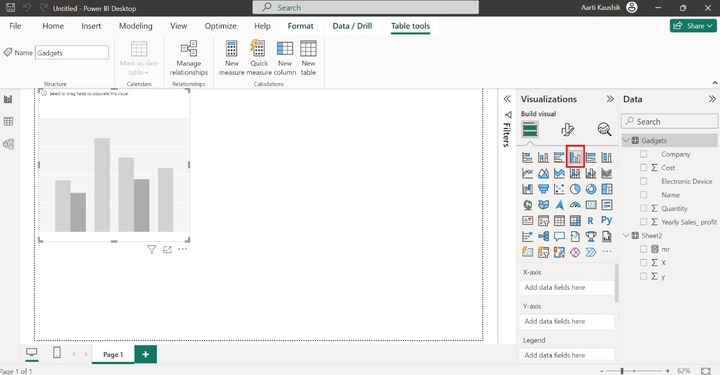Enable the Cost field checkbox
This screenshot has height=375, width=720.
tap(643, 168)
